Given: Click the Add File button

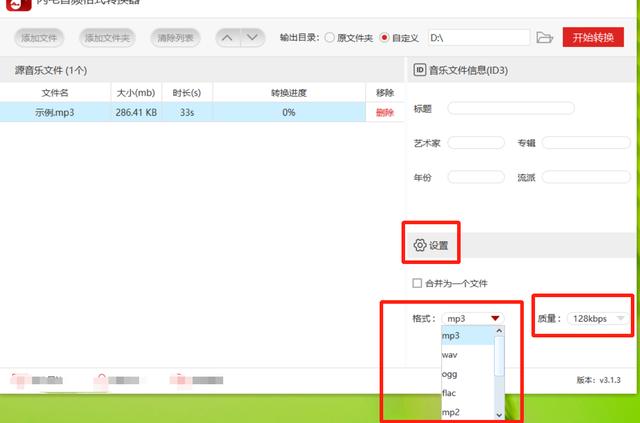Looking at the screenshot, I should point(39,38).
